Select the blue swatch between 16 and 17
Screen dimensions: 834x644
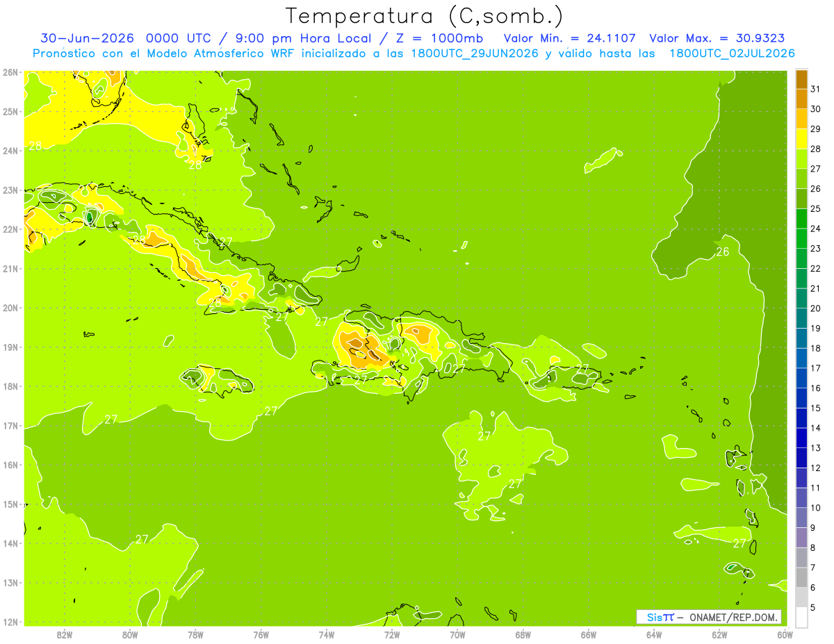point(801,378)
